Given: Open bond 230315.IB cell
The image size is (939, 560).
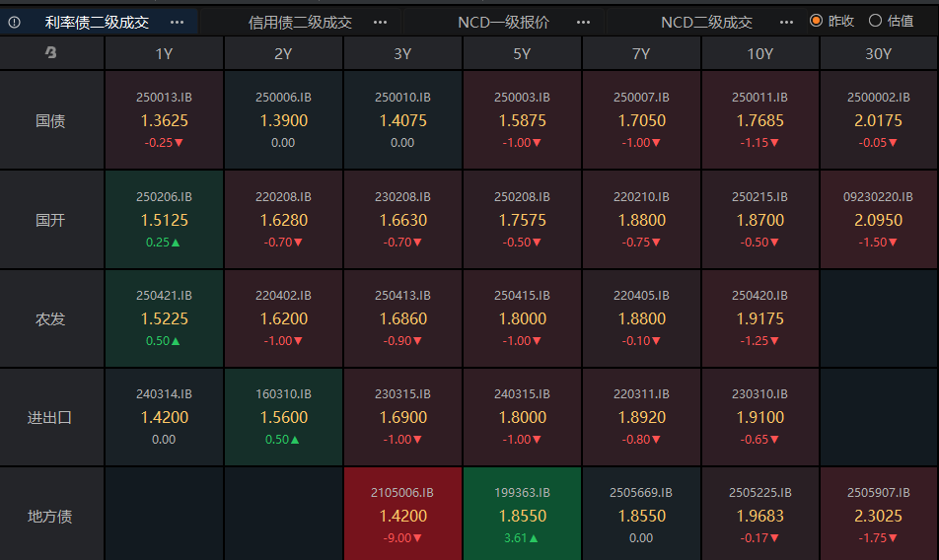Looking at the screenshot, I should point(402,417).
